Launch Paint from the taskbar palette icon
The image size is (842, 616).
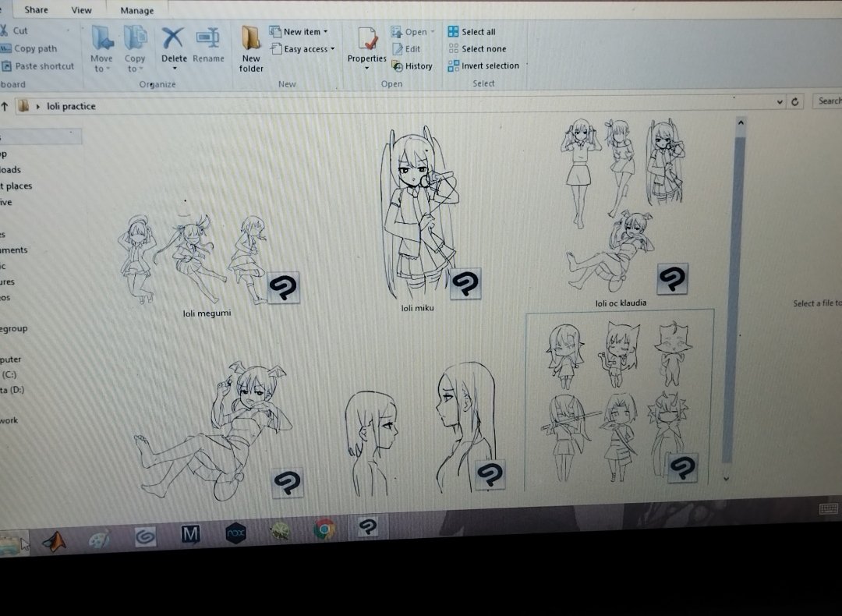pos(99,539)
